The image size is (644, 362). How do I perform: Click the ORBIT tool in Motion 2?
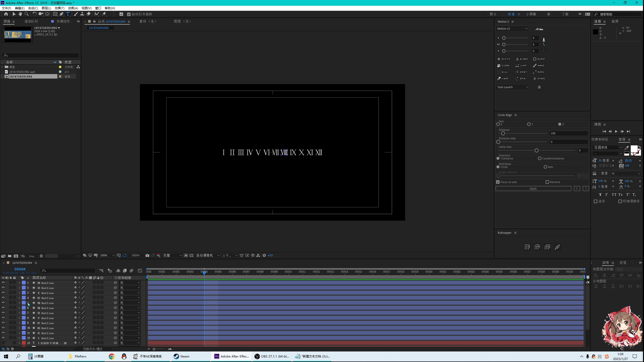[521, 72]
